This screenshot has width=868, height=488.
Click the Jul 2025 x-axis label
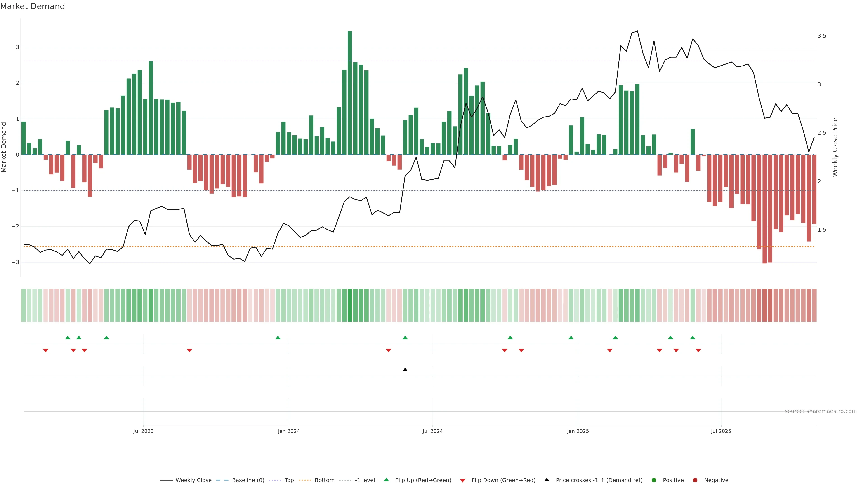721,431
